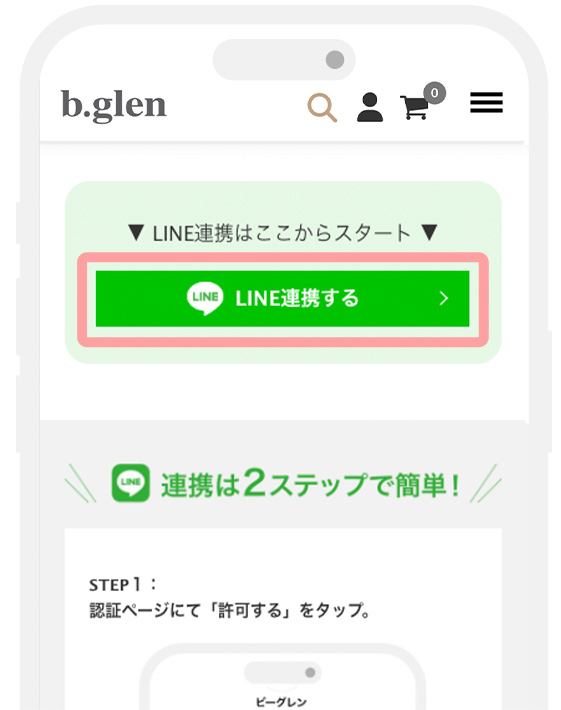
Task: Click the white LINE speech bubble icon
Action: tap(205, 298)
